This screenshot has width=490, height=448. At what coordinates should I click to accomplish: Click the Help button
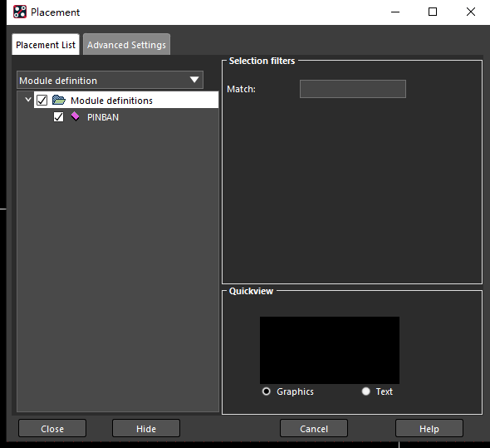[429, 428]
